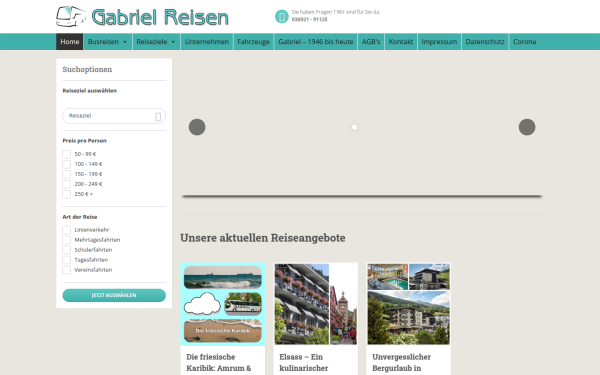The width and height of the screenshot is (600, 375).
Task: Expand the Busreisen dropdown menu
Action: pyautogui.click(x=108, y=42)
